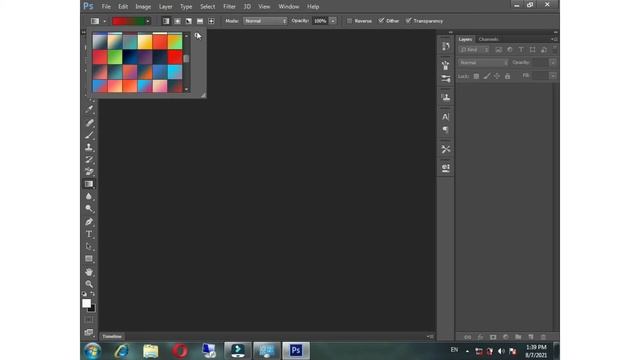Viewport: 640px width, 360px height.
Task: Open the Clone Source panel icon
Action: (x=446, y=98)
